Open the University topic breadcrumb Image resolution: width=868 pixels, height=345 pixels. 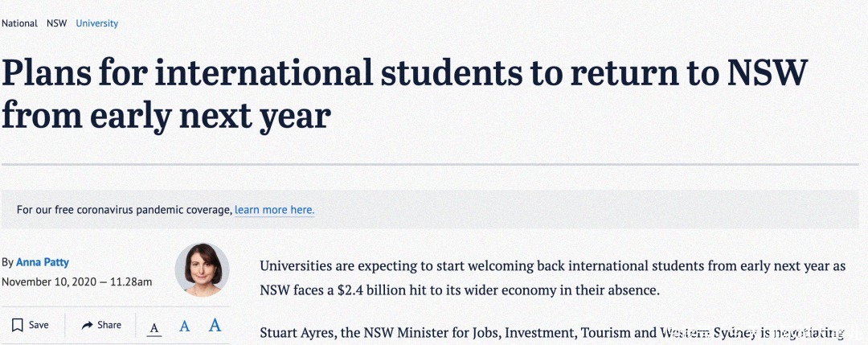click(x=96, y=23)
